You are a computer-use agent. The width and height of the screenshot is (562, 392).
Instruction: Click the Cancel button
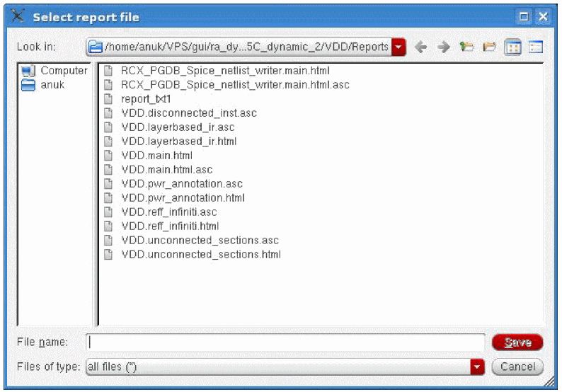(517, 367)
